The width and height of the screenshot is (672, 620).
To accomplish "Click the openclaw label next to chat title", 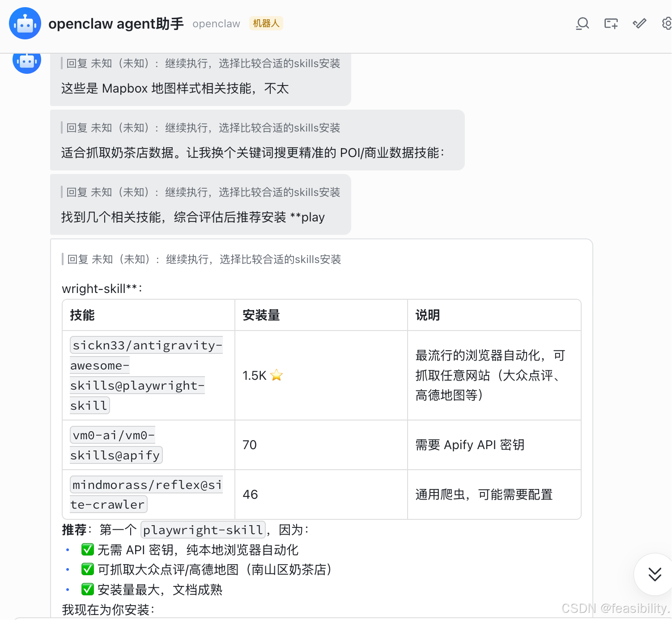I will (x=216, y=24).
